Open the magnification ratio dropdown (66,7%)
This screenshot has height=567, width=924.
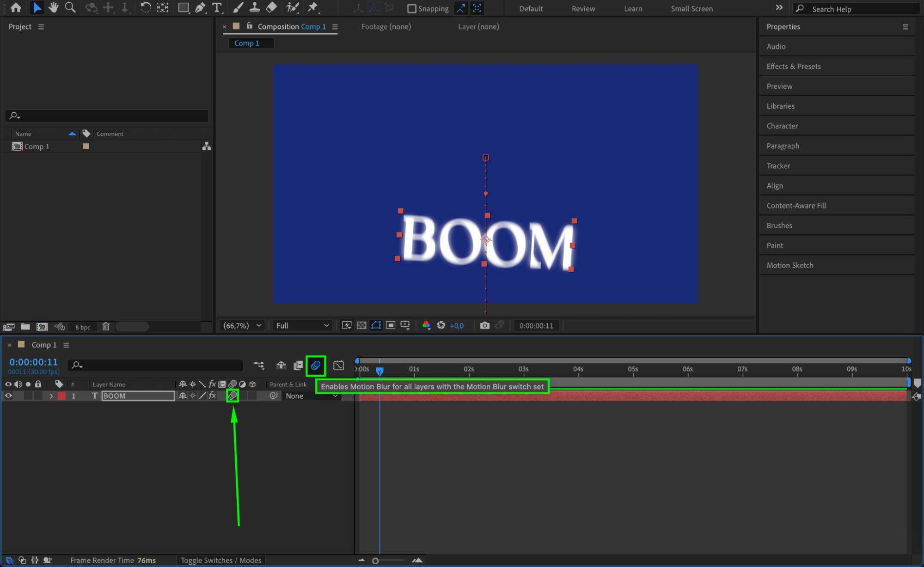pyautogui.click(x=242, y=325)
